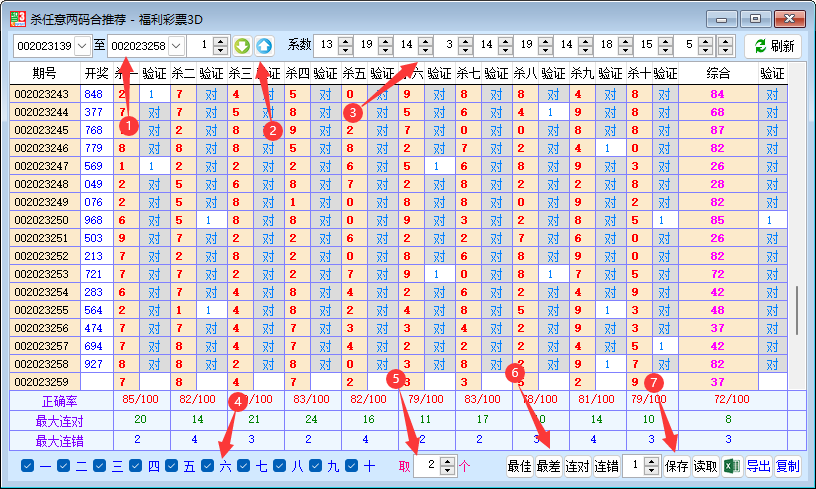
Task: Click the 保存 save button
Action: [677, 466]
